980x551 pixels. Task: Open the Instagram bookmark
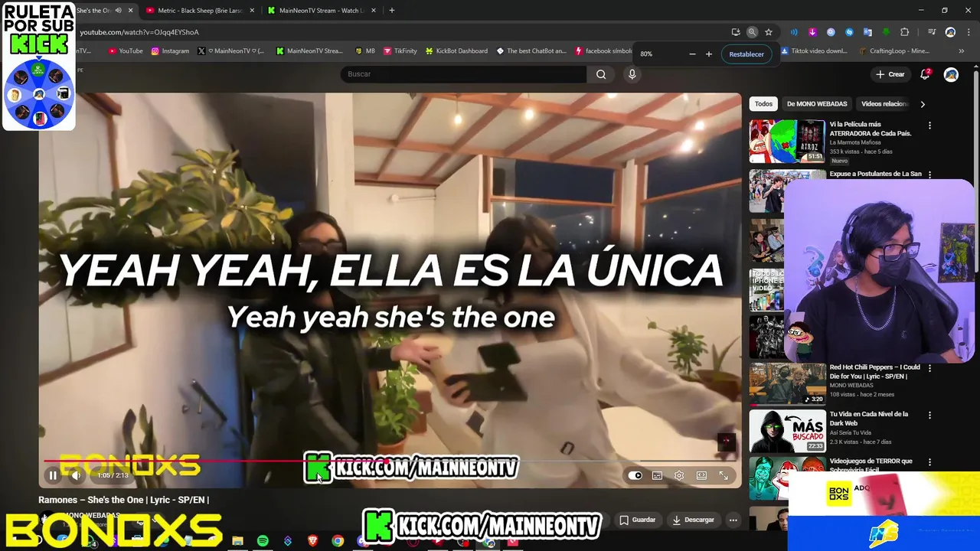[x=170, y=51]
